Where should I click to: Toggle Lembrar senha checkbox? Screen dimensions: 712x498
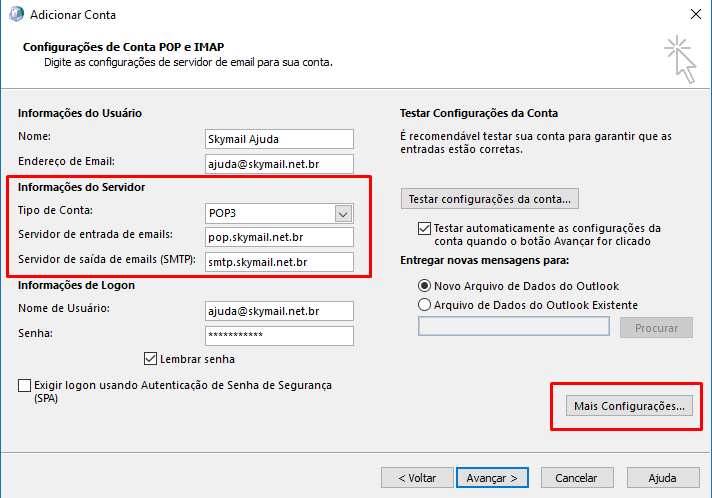(150, 359)
